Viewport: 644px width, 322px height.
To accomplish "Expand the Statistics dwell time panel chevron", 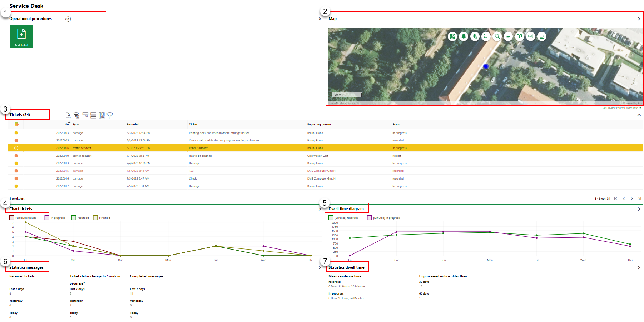I will pos(639,268).
